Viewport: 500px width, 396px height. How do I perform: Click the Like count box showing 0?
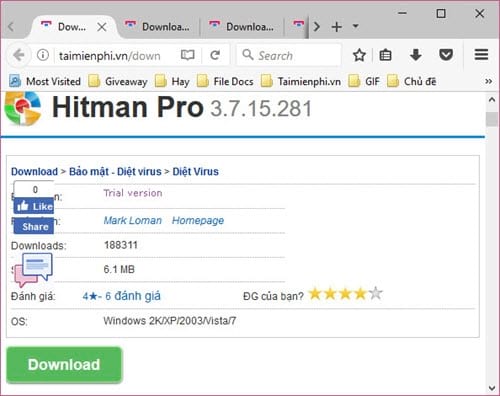[x=34, y=189]
